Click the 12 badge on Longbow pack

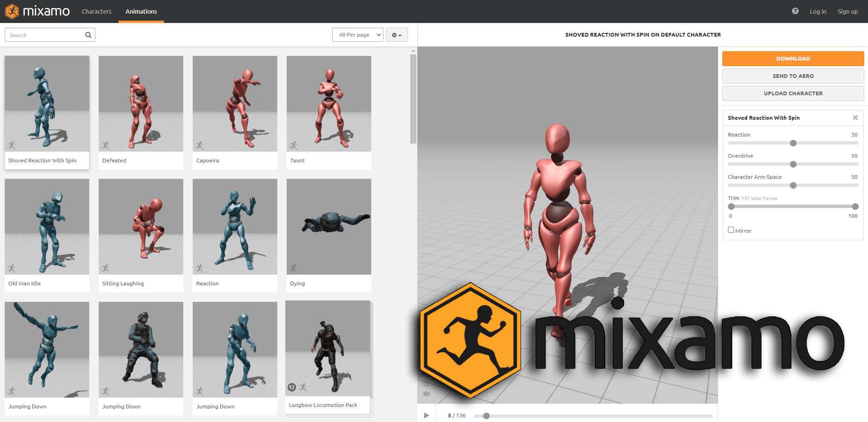pyautogui.click(x=292, y=387)
